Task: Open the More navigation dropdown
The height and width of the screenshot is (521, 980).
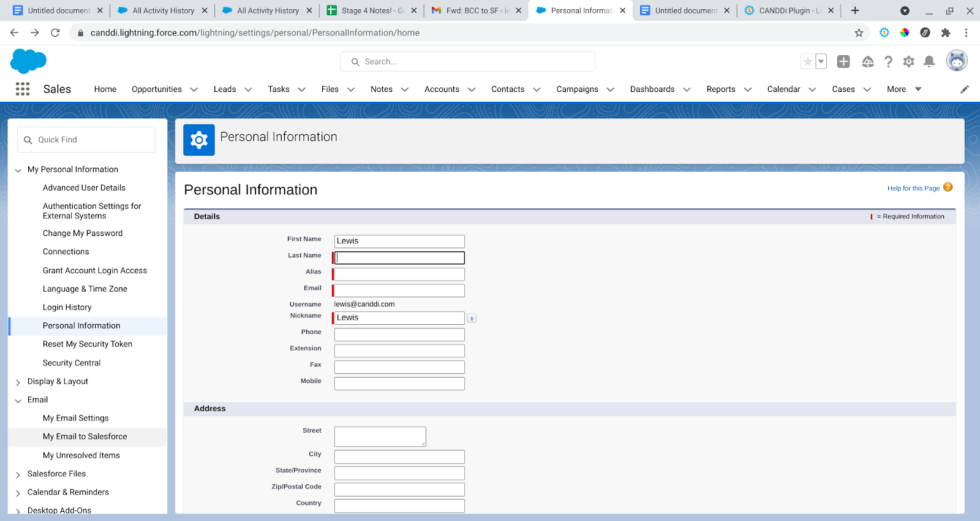Action: pos(904,89)
